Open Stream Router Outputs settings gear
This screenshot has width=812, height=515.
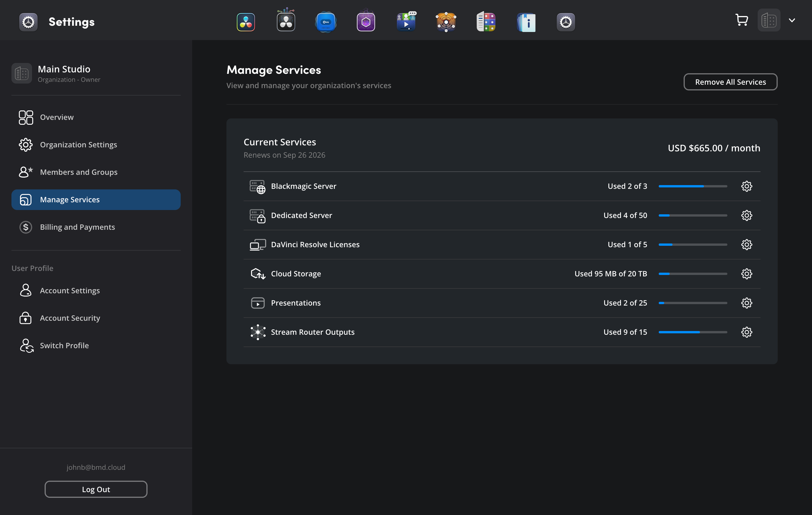pos(747,332)
